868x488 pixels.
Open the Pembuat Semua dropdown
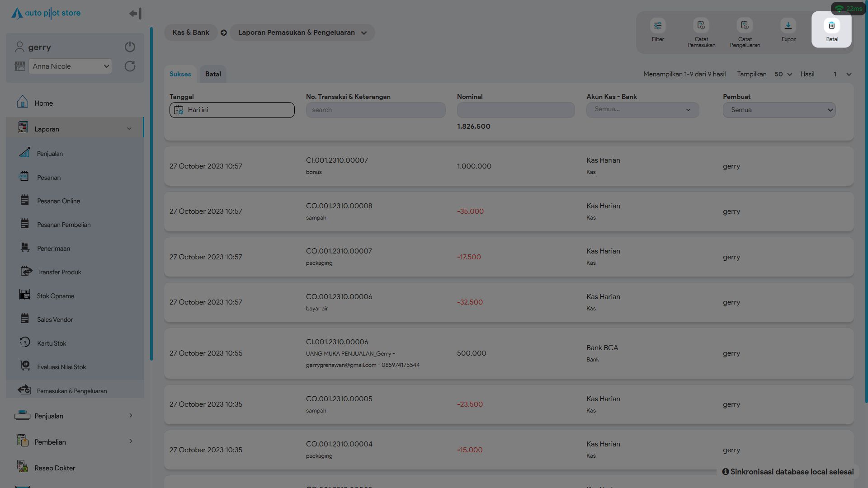coord(779,110)
